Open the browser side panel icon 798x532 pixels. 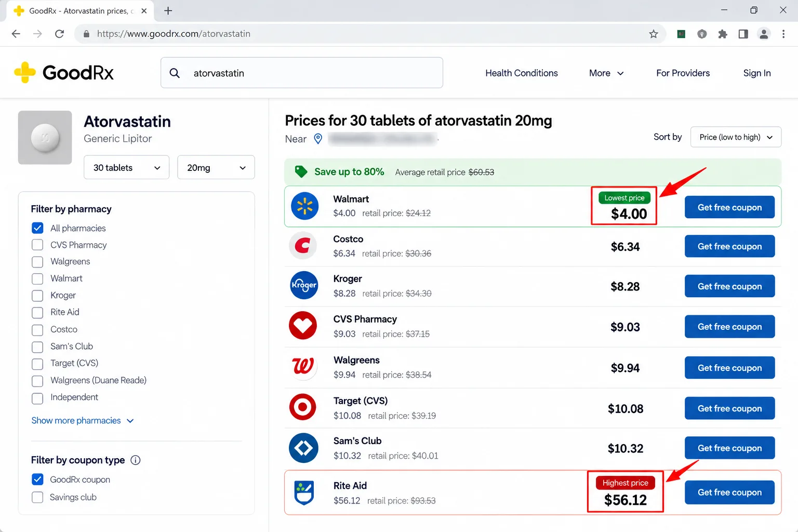tap(743, 34)
